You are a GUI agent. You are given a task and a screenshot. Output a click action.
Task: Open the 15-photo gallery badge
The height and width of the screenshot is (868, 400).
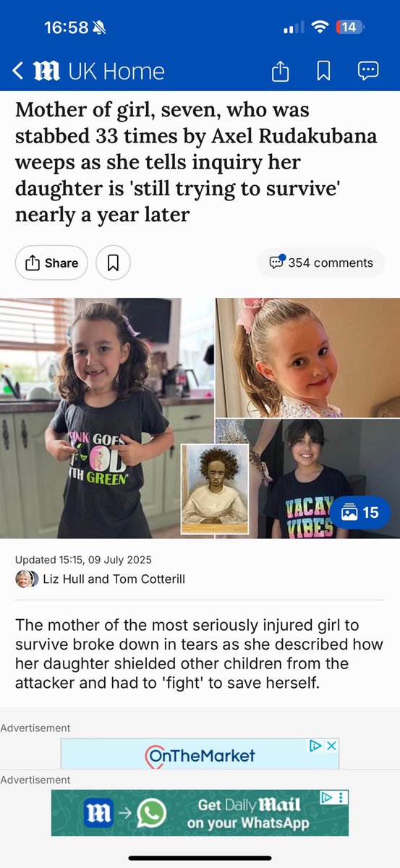pyautogui.click(x=359, y=512)
